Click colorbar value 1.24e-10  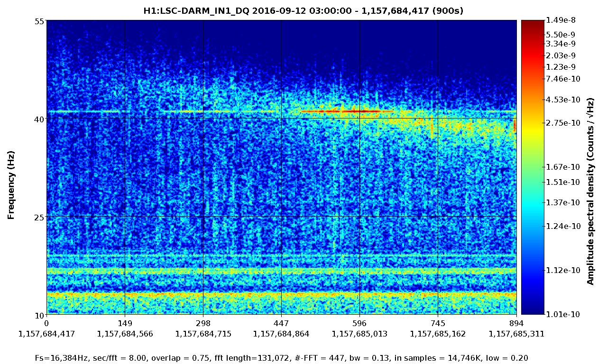pos(563,226)
